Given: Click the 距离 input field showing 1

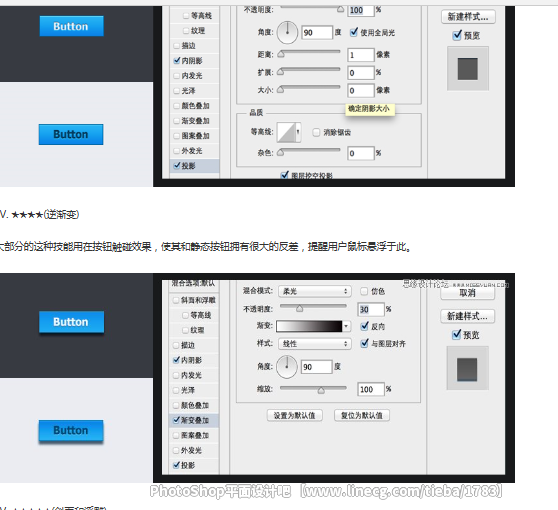Looking at the screenshot, I should (x=361, y=55).
